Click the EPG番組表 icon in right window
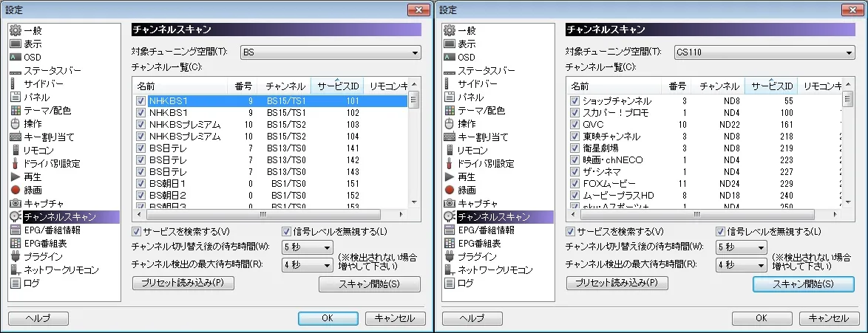The width and height of the screenshot is (868, 333). pyautogui.click(x=450, y=243)
